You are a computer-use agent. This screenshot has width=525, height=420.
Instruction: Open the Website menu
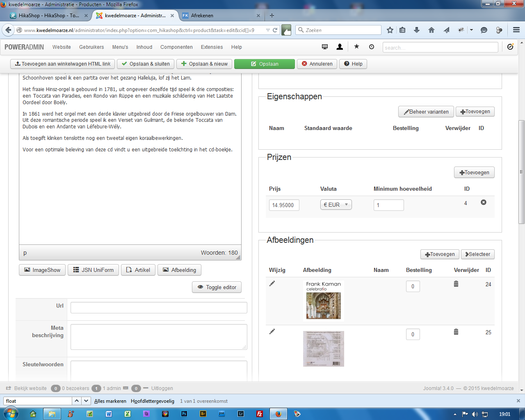tap(62, 47)
